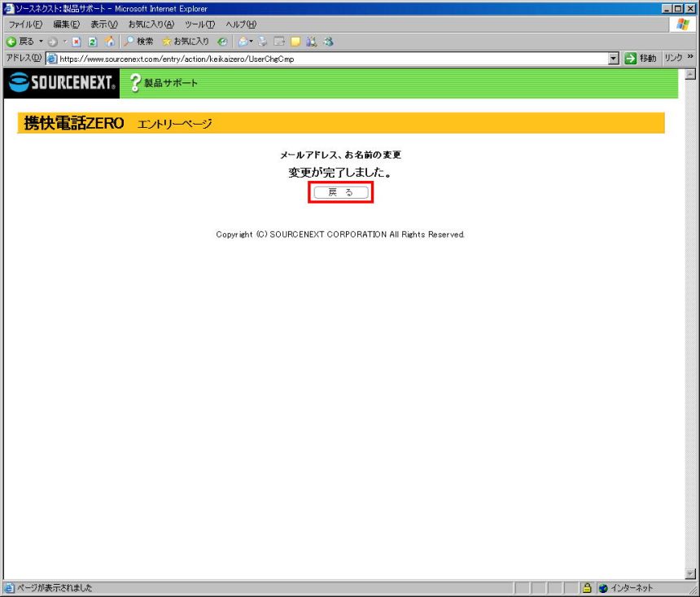Open the ヘルプ(H) menu
Screen dimensions: 700x597
pos(241,24)
